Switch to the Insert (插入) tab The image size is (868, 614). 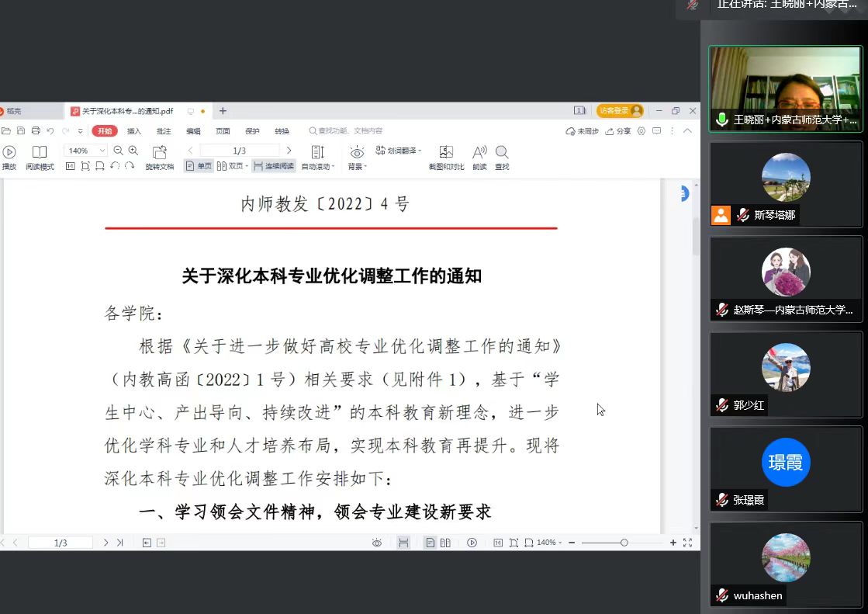(x=134, y=131)
